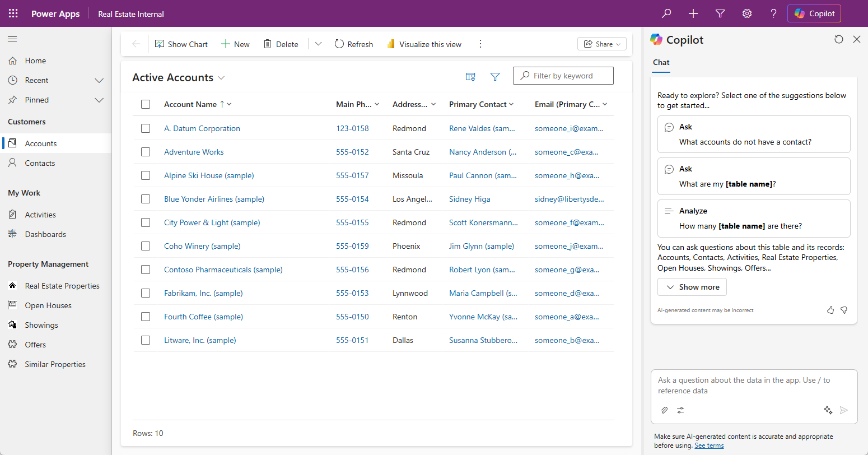
Task: Click the thumbs up feedback icon
Action: click(830, 310)
